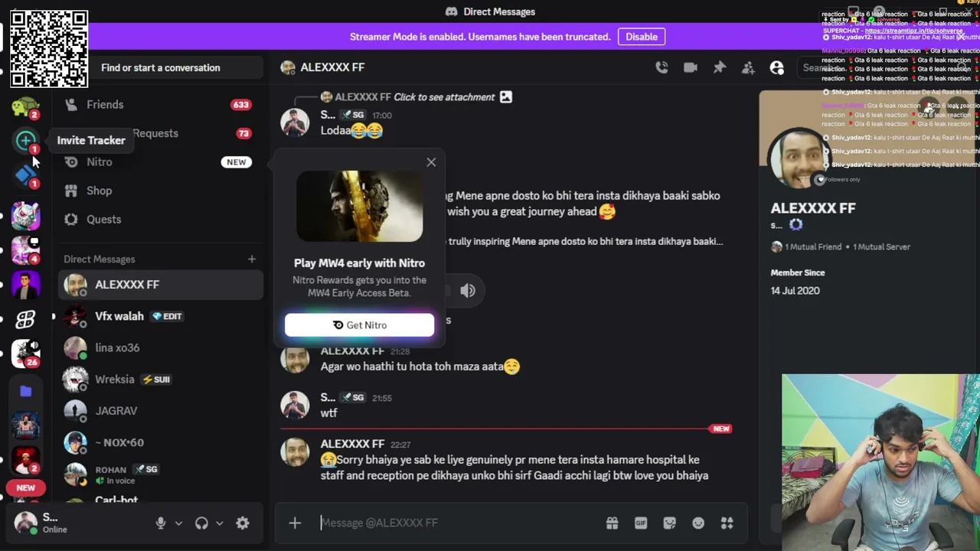Image resolution: width=980 pixels, height=551 pixels.
Task: Click the 'wtf' message text
Action: (328, 413)
